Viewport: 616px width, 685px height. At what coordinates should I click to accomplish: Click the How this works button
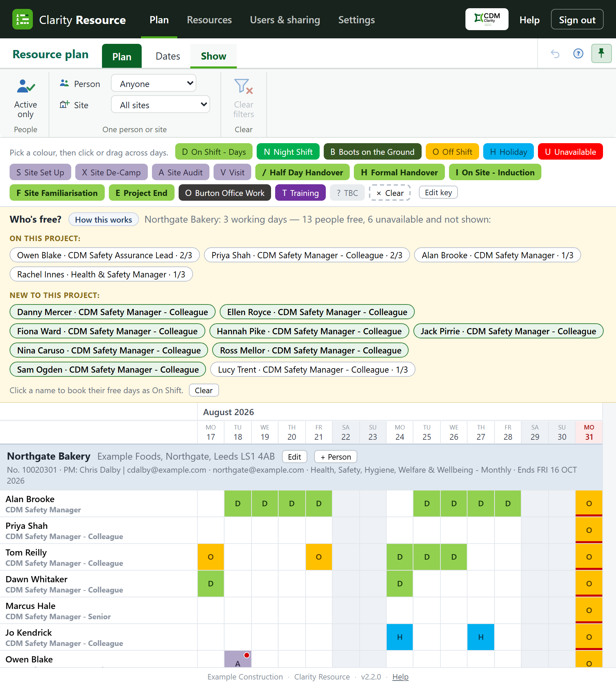pyautogui.click(x=104, y=220)
